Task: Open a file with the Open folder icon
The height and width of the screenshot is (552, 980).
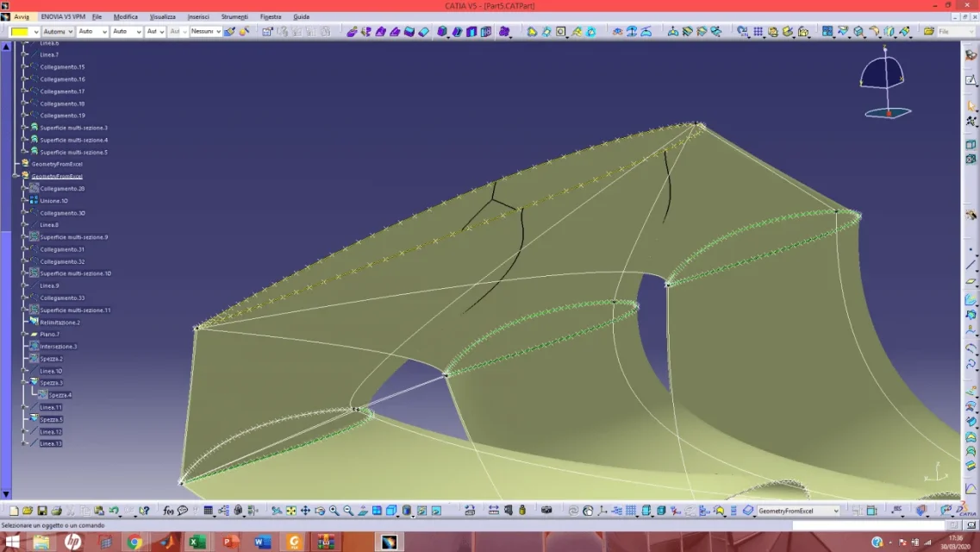Action: tap(28, 511)
